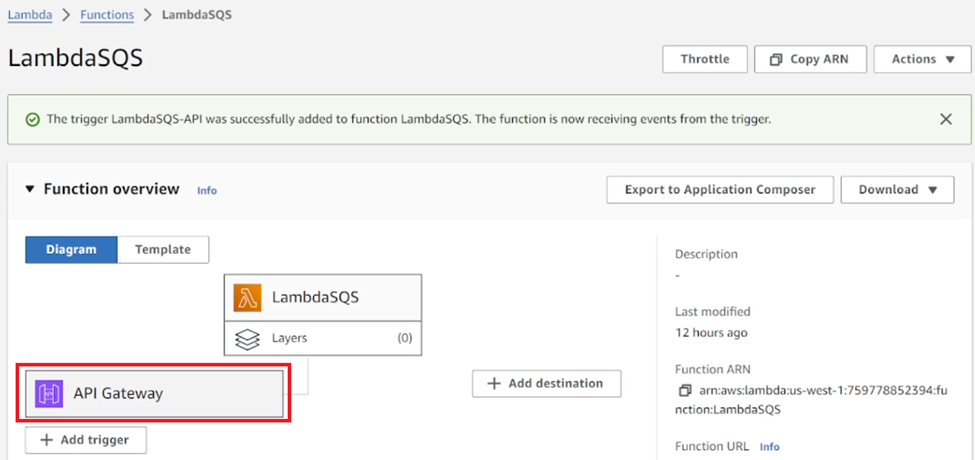975x460 pixels.
Task: Copy the Function ARN via copy icon
Action: 685,391
